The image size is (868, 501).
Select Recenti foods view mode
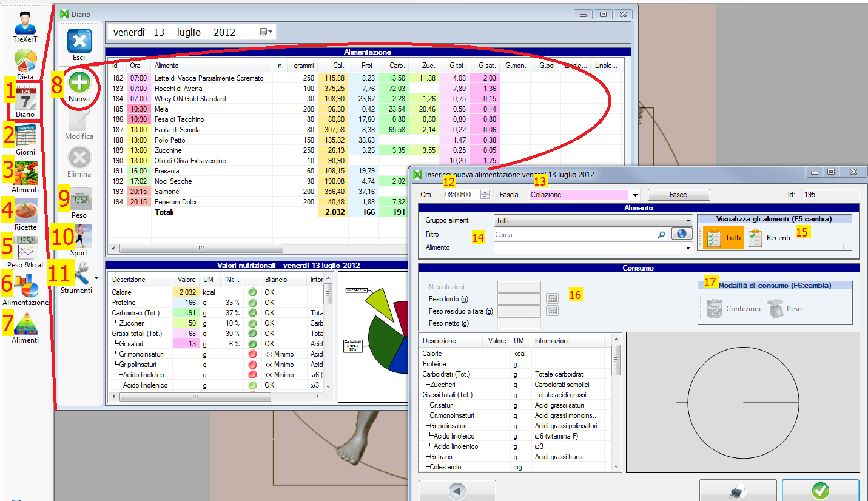(x=769, y=238)
